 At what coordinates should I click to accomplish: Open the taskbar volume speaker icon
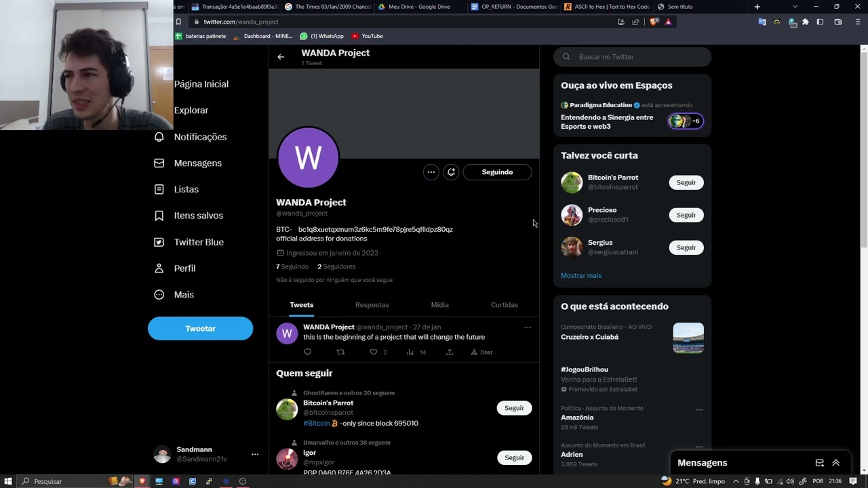coord(789,481)
